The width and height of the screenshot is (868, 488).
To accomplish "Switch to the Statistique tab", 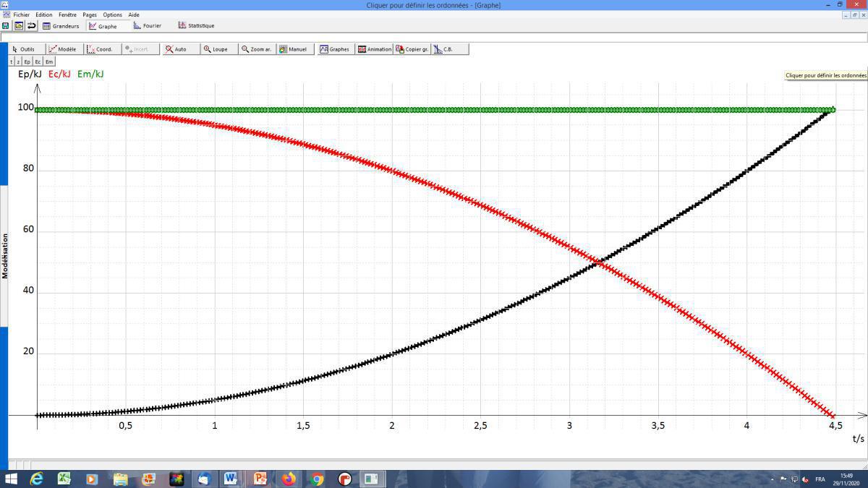I will (x=197, y=26).
